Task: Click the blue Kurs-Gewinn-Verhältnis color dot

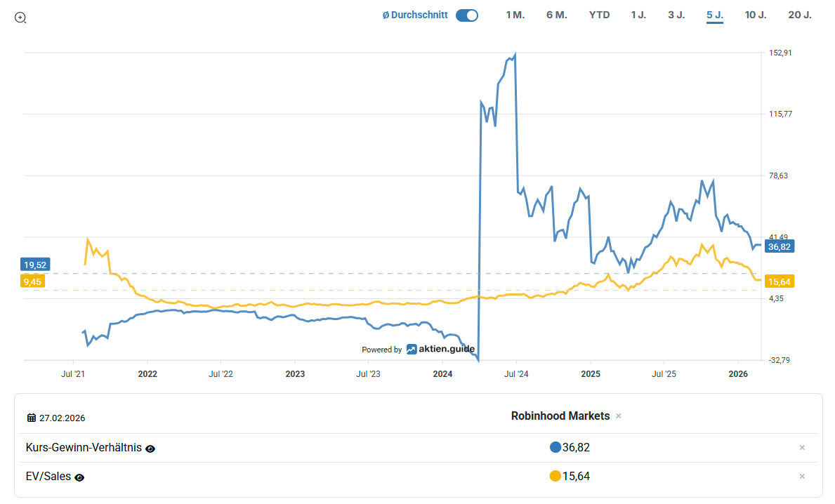Action: (x=555, y=447)
